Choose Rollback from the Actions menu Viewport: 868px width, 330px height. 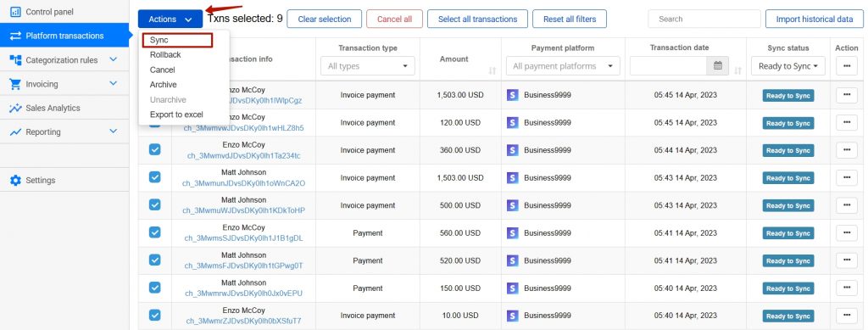[x=165, y=55]
